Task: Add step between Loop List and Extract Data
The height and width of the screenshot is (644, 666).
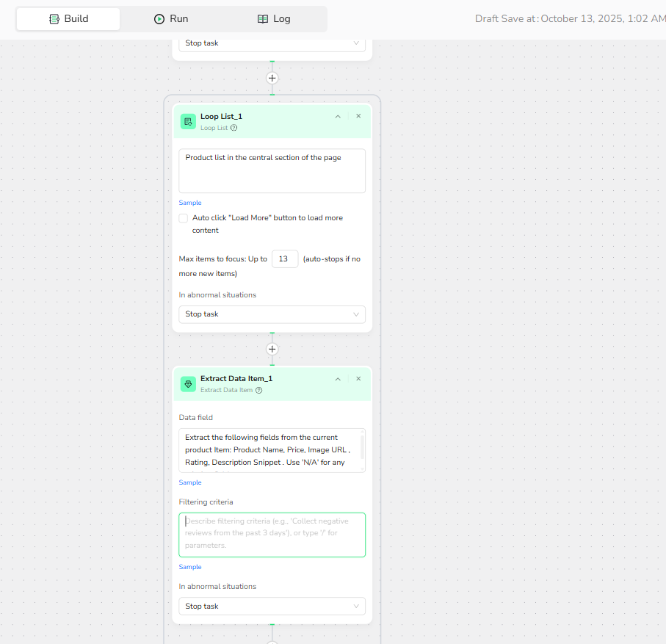Action: click(272, 349)
